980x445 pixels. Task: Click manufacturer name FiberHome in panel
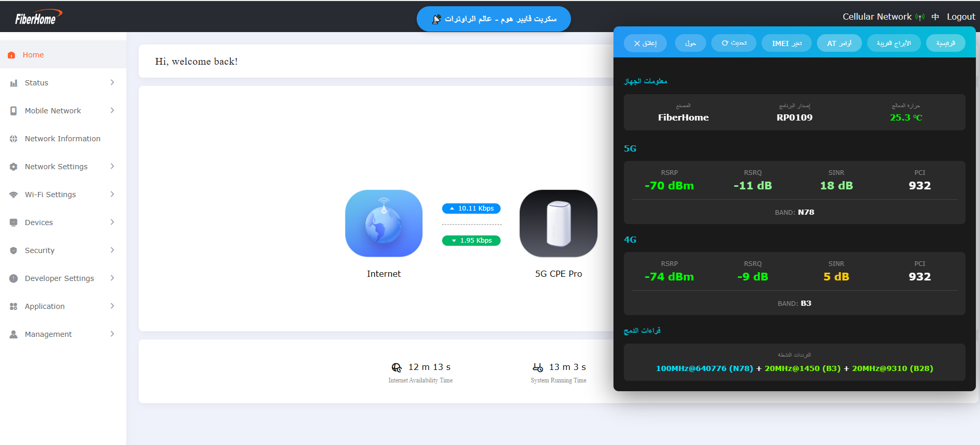tap(683, 117)
